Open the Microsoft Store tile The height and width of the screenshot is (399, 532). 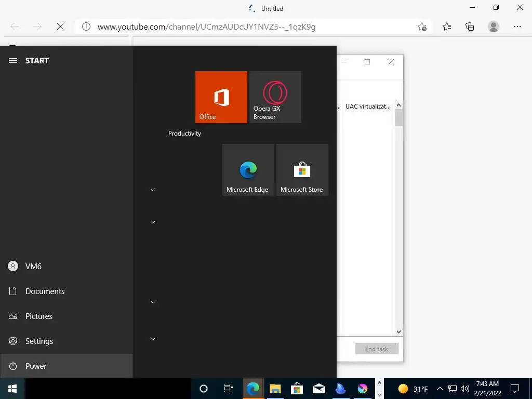(302, 170)
